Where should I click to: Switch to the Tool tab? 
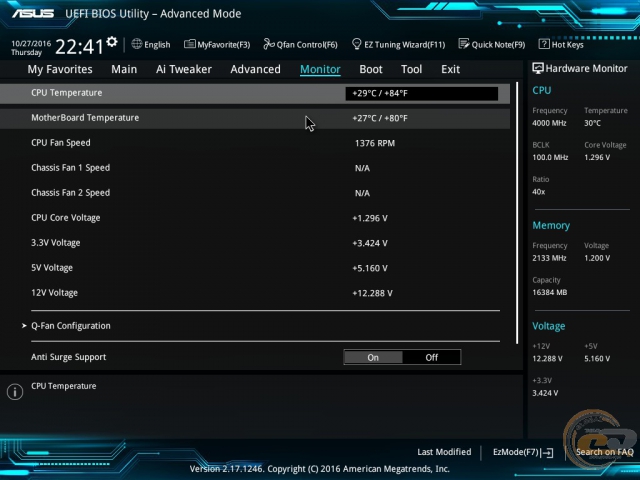point(411,69)
